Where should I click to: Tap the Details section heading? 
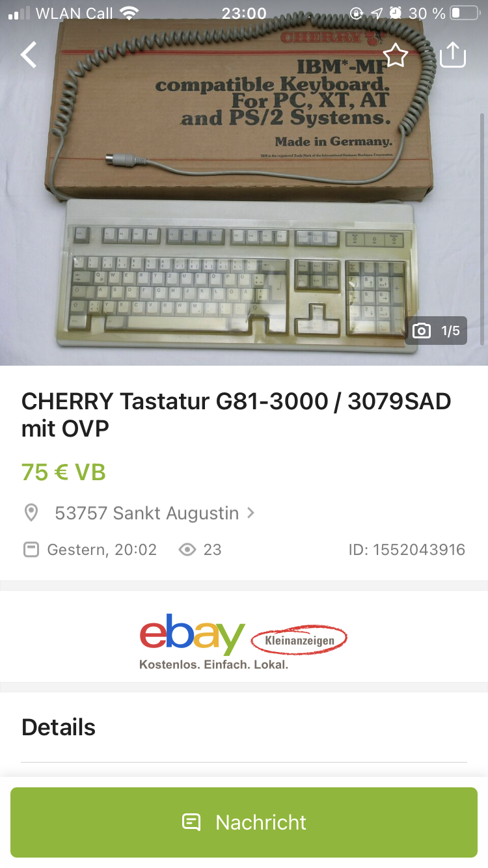coord(59,727)
